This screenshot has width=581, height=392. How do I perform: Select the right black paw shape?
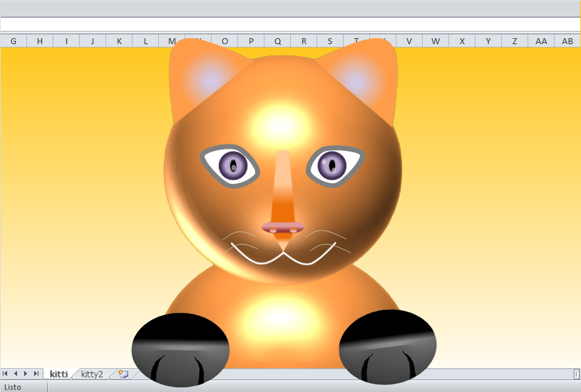388,347
